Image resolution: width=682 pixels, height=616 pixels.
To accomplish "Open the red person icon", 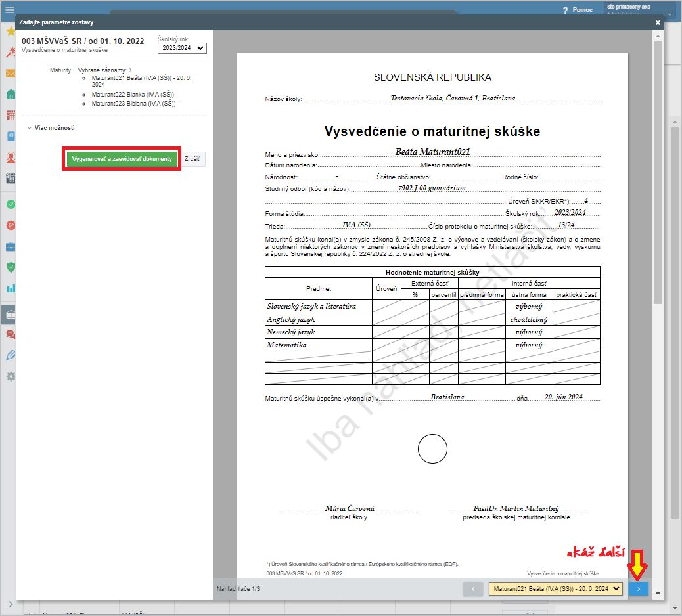I will click(x=11, y=158).
